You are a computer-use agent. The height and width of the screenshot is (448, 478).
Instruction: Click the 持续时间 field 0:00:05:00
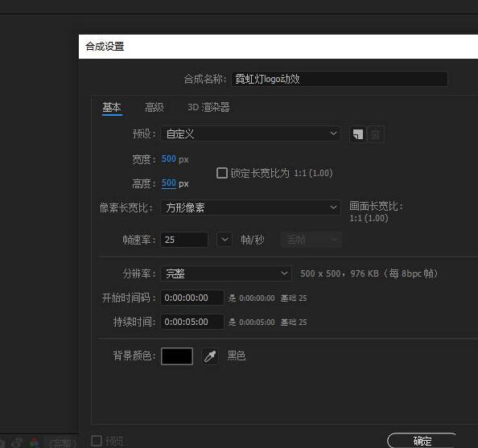pyautogui.click(x=192, y=322)
